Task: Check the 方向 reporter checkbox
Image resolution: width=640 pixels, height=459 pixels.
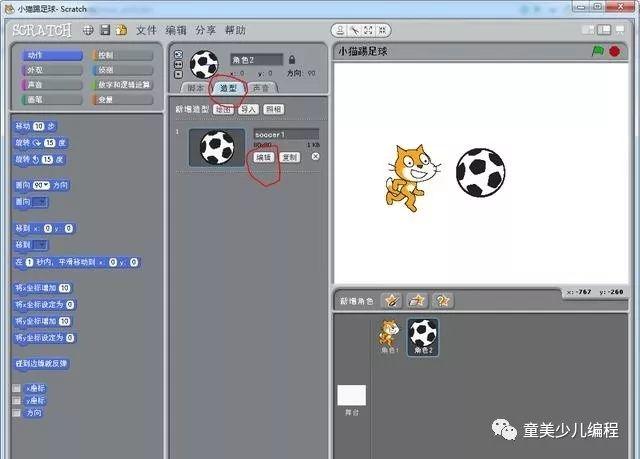Action: pyautogui.click(x=16, y=413)
